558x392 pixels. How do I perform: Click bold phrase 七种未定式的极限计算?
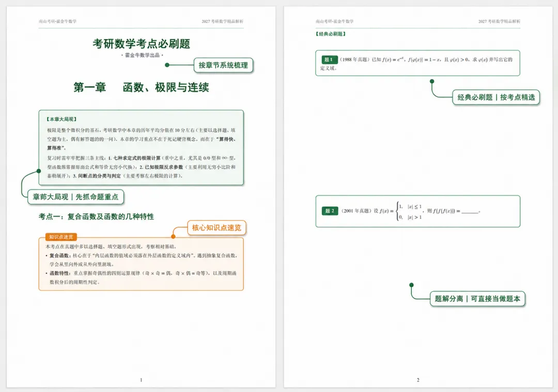pyautogui.click(x=136, y=158)
